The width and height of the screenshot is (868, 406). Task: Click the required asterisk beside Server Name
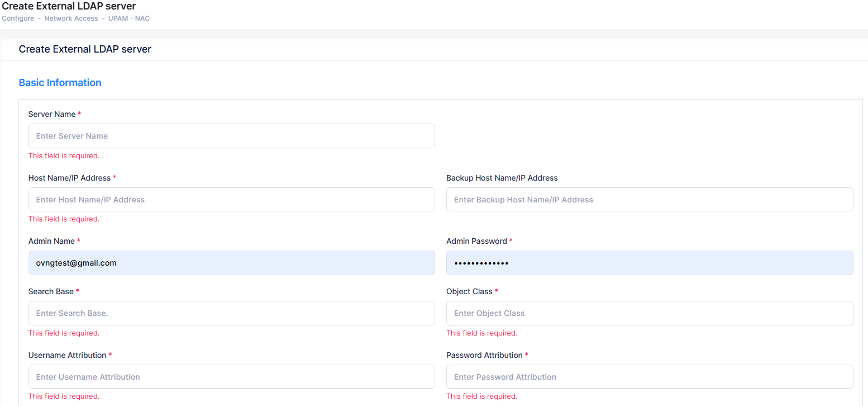(78, 114)
